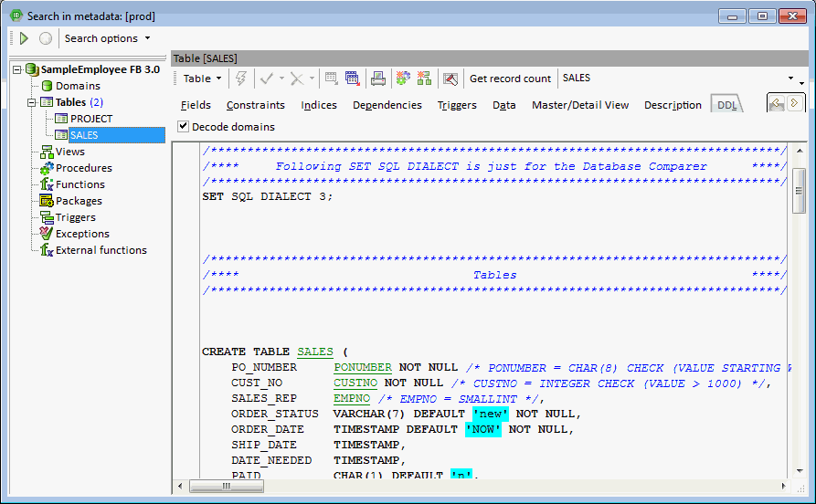Follow the SALES link in CREATE TABLE
Image resolution: width=816 pixels, height=504 pixels.
[x=315, y=352]
